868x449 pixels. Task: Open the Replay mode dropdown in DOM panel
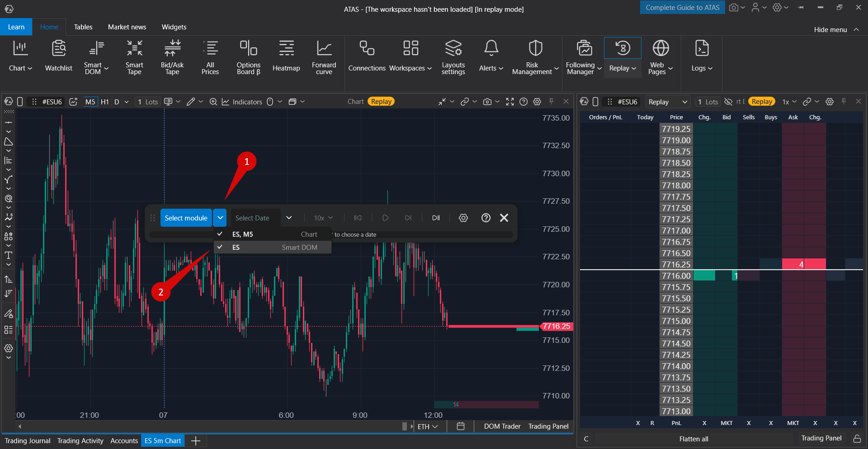[x=668, y=102]
